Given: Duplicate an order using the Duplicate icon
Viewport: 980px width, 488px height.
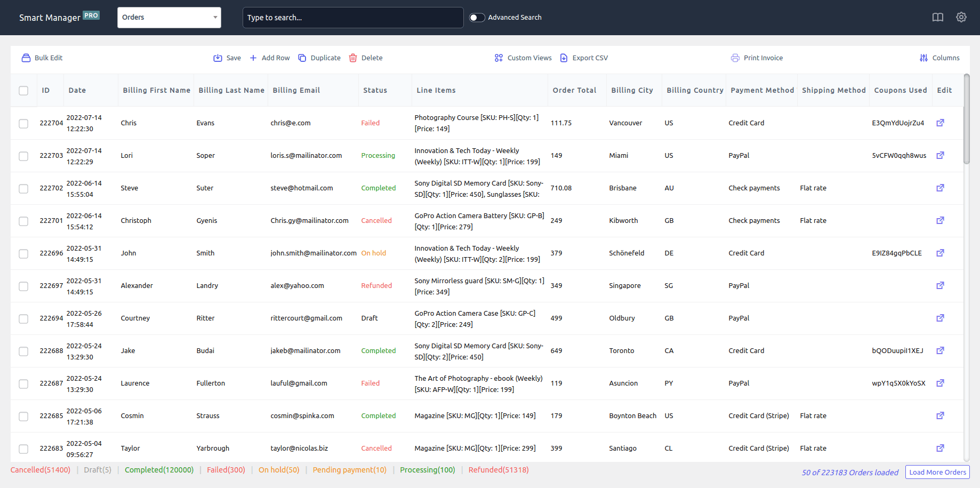Looking at the screenshot, I should (x=319, y=58).
